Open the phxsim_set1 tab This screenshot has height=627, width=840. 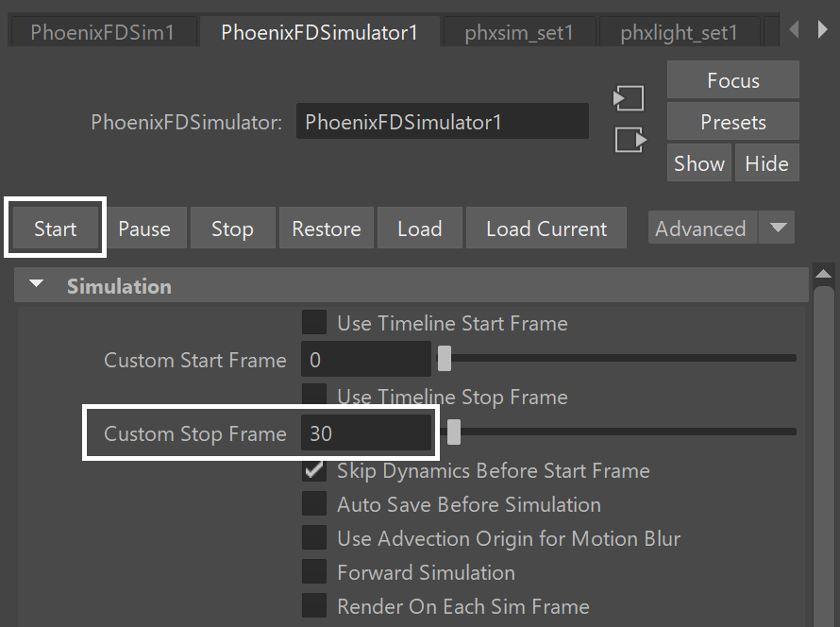[x=519, y=32]
